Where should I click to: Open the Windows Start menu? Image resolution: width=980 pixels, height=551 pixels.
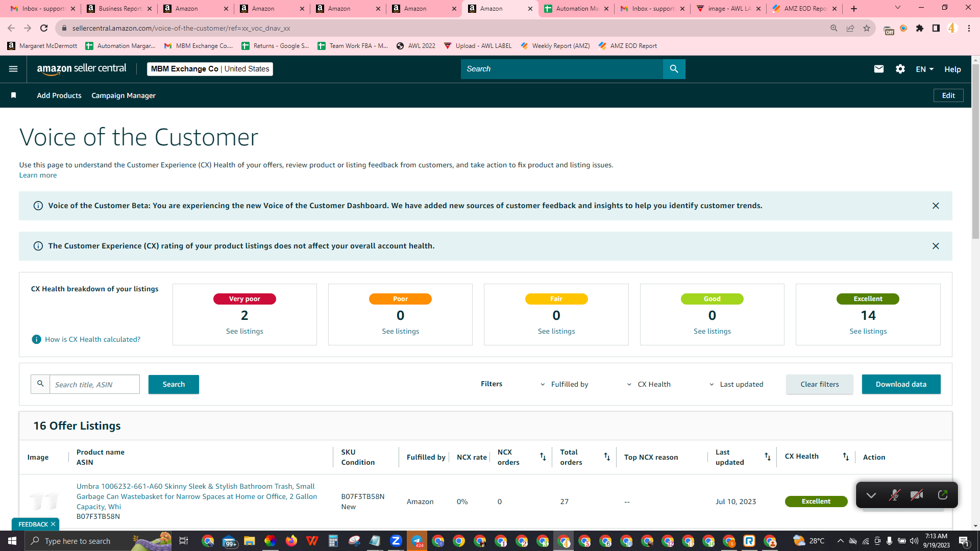click(12, 541)
